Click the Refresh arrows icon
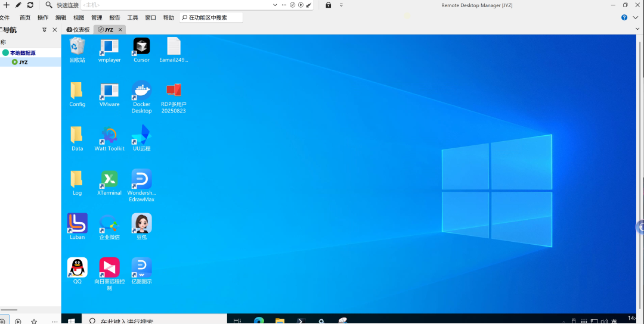 coord(30,5)
